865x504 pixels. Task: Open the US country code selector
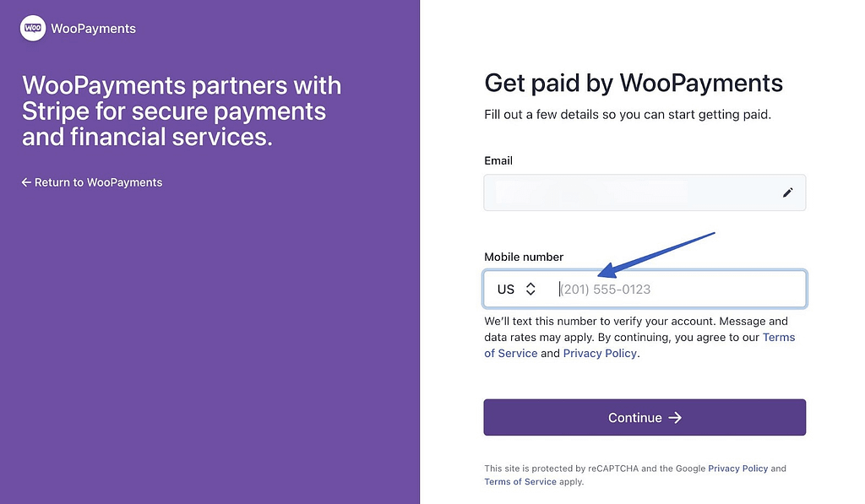(x=516, y=289)
